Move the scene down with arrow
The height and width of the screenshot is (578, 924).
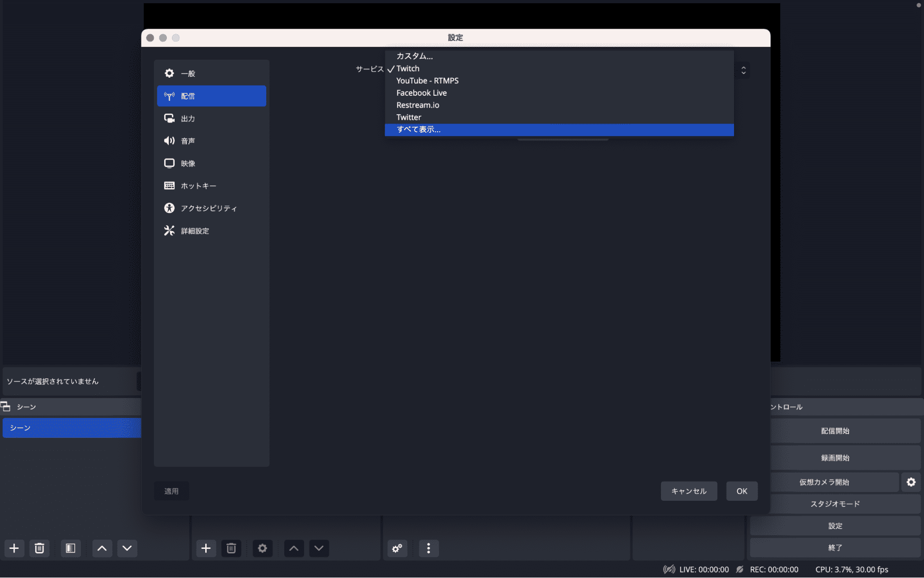click(127, 548)
